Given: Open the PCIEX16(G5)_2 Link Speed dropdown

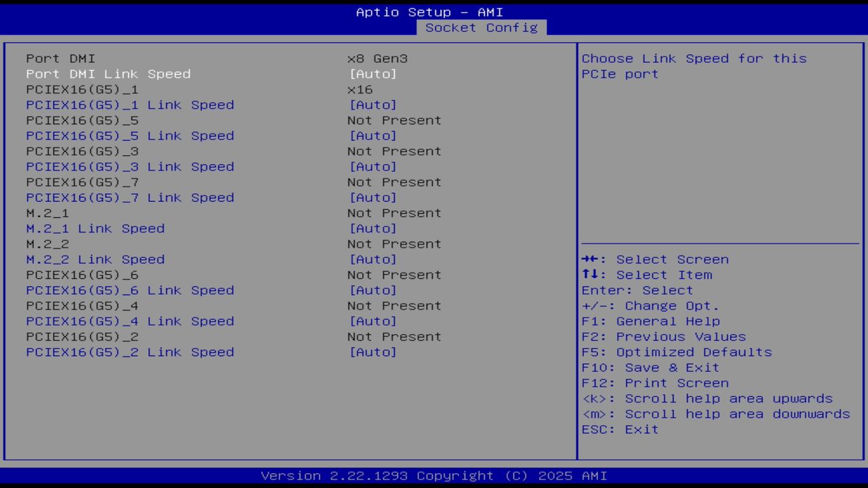Looking at the screenshot, I should [130, 352].
